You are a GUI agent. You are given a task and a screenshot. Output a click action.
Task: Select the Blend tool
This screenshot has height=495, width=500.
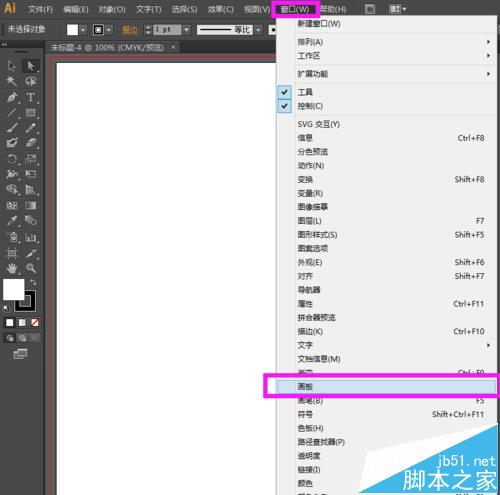[31, 220]
